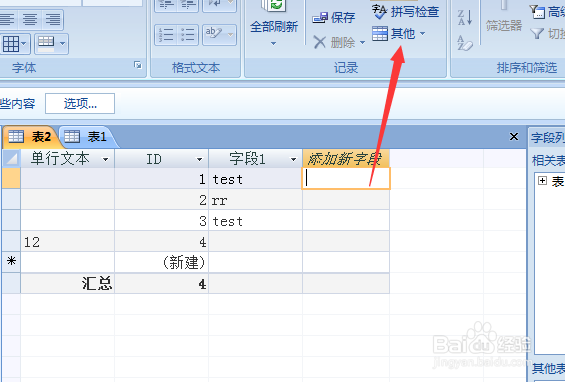Click the Spelling check (拼写检查) button
Image resolution: width=565 pixels, height=382 pixels.
tap(405, 12)
